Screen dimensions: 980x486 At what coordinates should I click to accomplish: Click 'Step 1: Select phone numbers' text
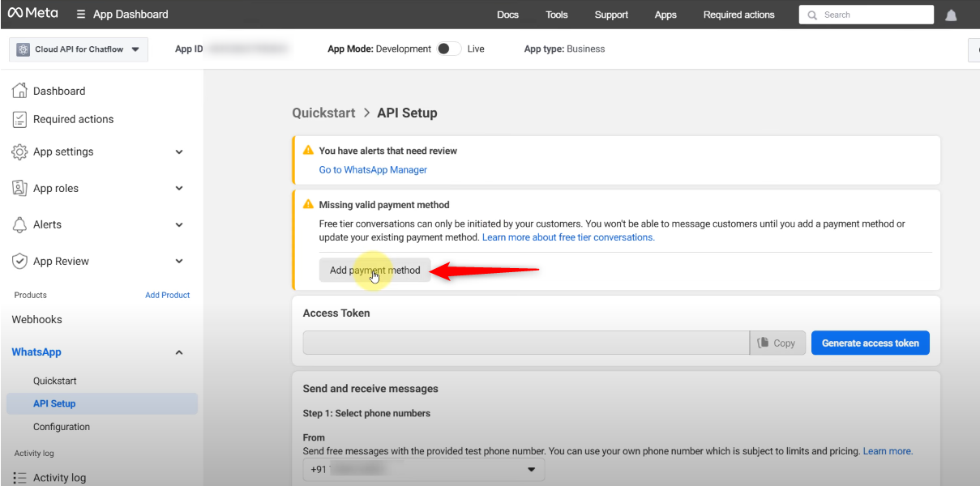coord(366,413)
